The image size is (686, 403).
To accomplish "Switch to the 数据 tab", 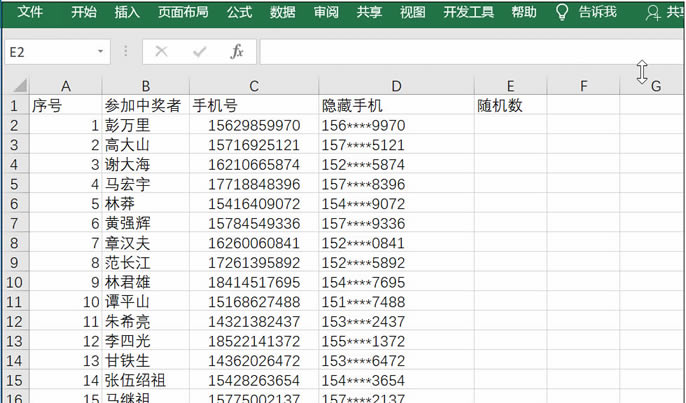I will pyautogui.click(x=283, y=12).
